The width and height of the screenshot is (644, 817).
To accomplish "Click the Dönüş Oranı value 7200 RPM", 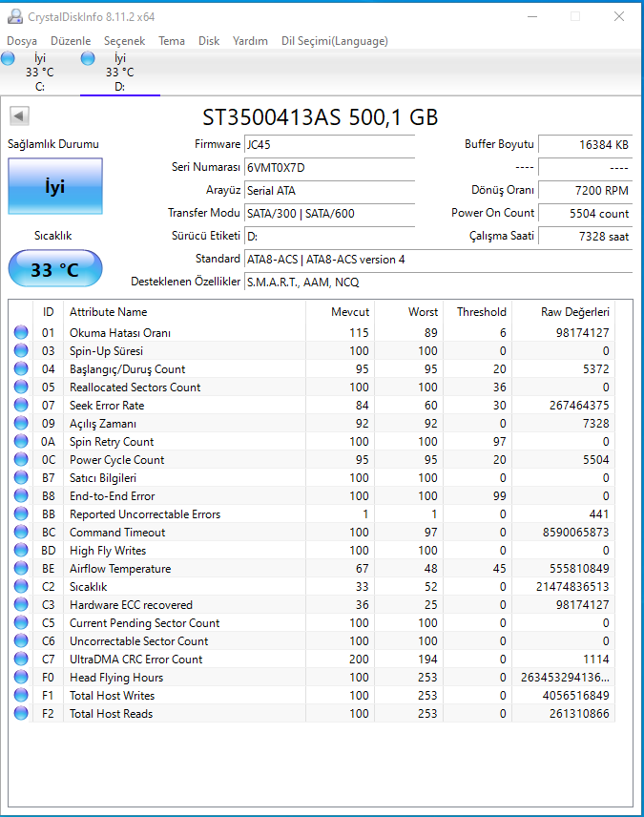I will tap(585, 191).
